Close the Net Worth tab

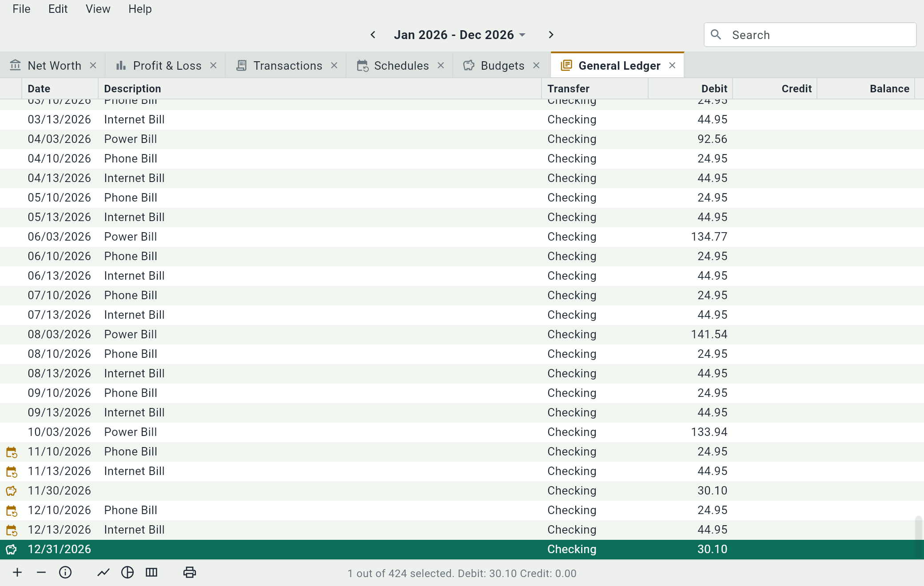93,65
